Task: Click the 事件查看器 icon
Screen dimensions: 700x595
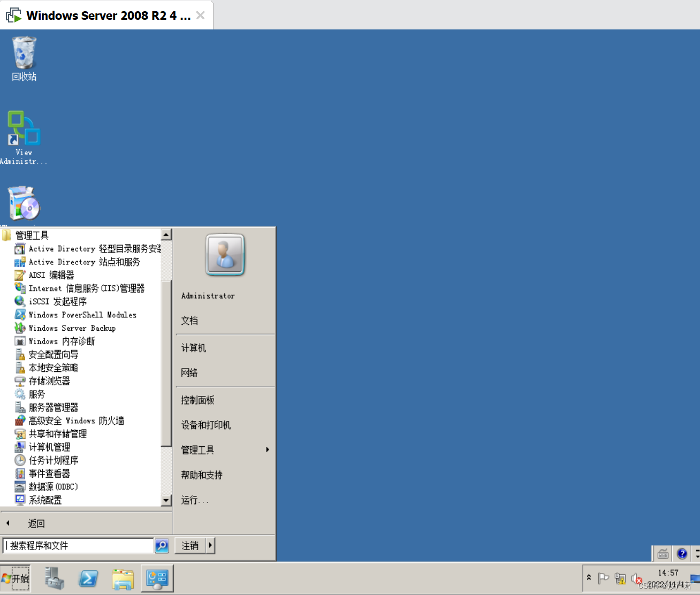Action: [20, 474]
